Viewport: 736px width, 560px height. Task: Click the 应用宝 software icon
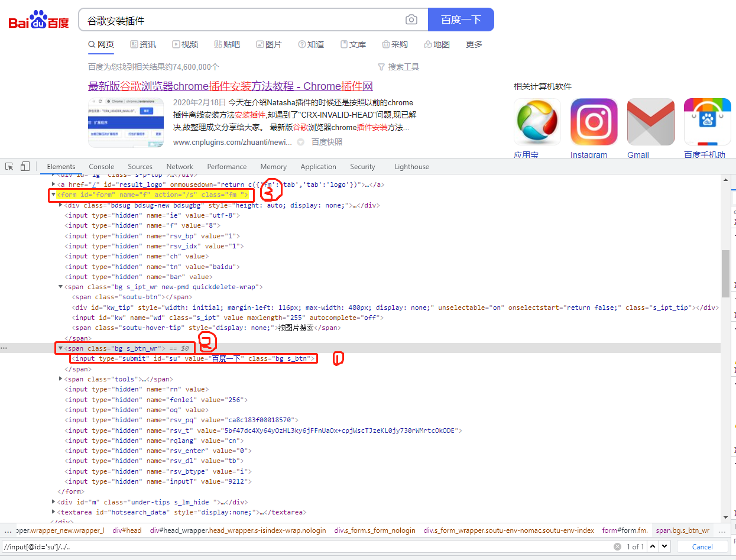coord(537,121)
